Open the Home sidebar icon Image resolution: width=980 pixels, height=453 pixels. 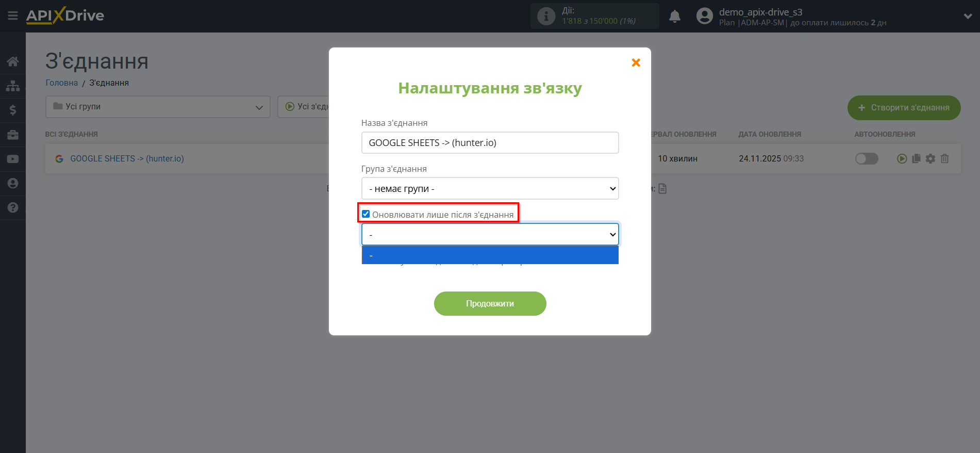tap(13, 62)
